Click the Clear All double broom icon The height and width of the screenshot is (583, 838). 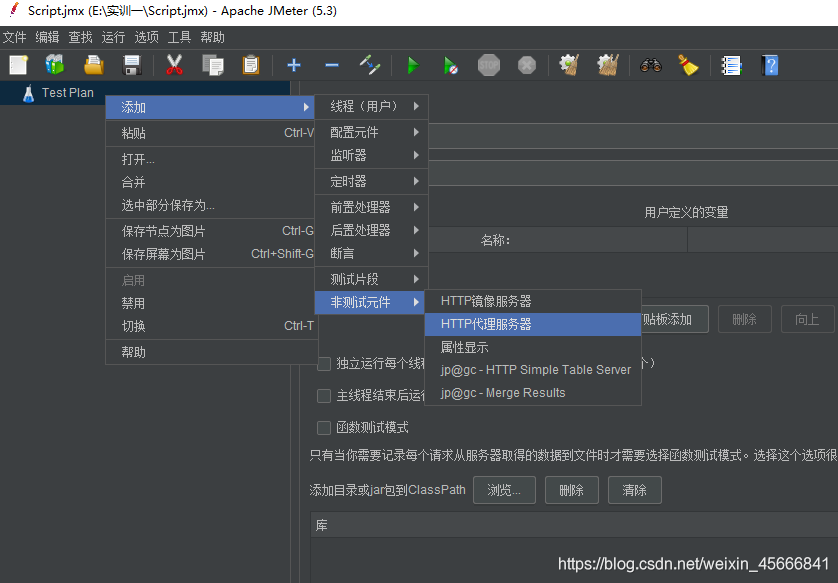[608, 65]
